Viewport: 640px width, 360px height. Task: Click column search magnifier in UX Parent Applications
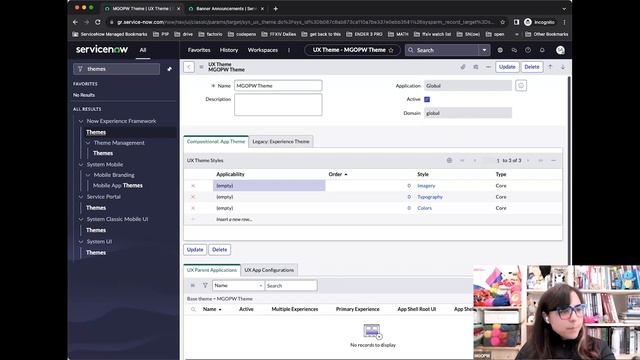pyautogui.click(x=193, y=309)
